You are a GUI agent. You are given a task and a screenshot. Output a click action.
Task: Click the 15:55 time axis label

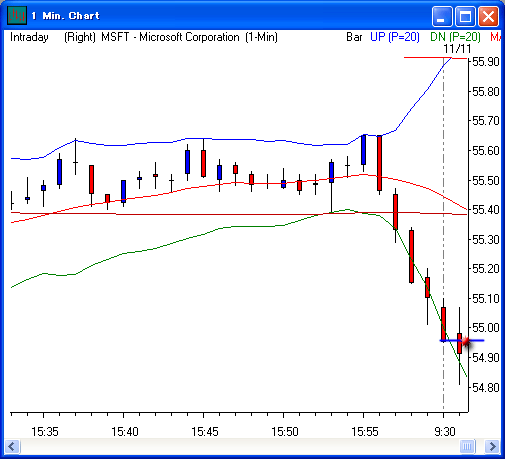click(365, 432)
